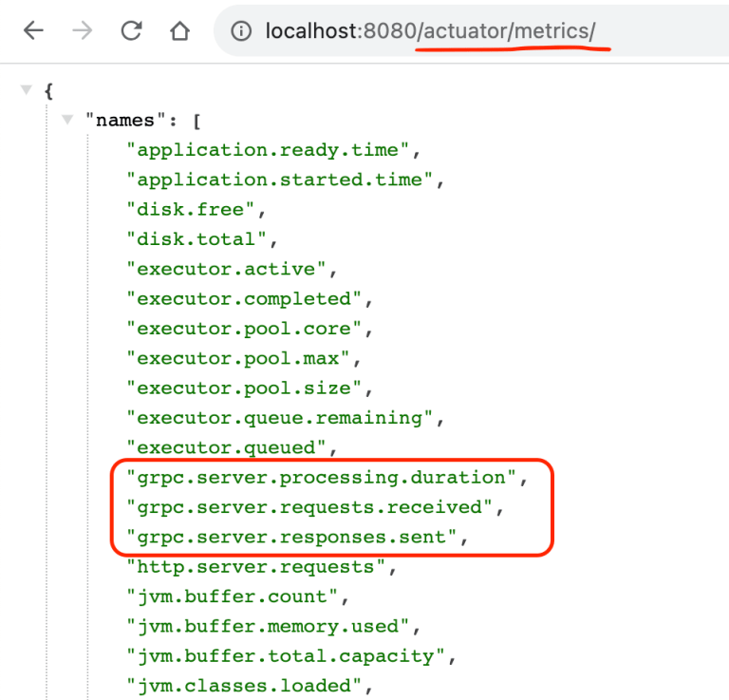
Task: Open the site information icon
Action: [241, 31]
